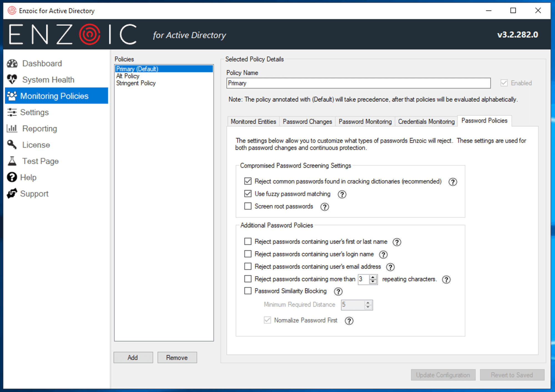This screenshot has width=555, height=392.
Task: Click Update Configuration button
Action: point(443,375)
